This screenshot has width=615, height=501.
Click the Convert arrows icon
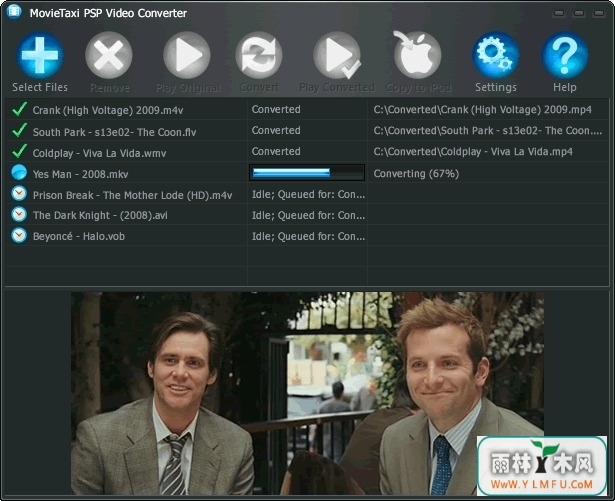coord(258,55)
